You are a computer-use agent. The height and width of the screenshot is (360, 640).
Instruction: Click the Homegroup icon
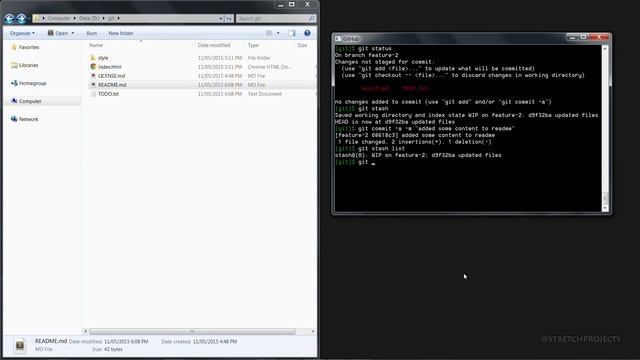coord(14,83)
